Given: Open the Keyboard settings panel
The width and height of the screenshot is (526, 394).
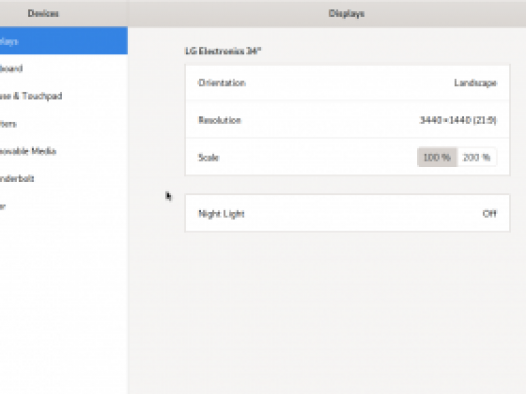Looking at the screenshot, I should click(64, 68).
